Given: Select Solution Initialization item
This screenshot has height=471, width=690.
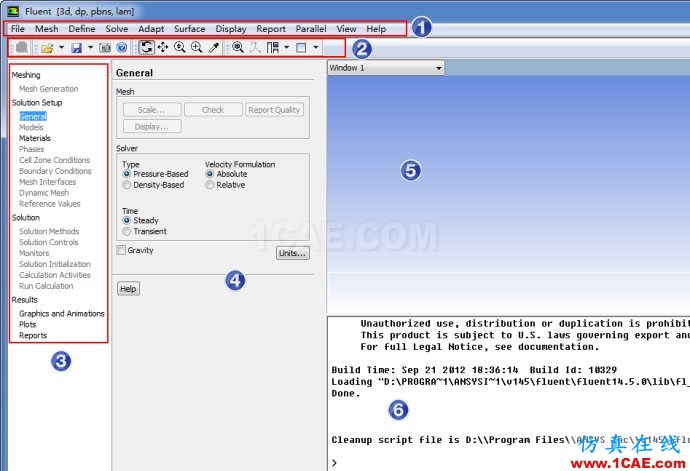Looking at the screenshot, I should [x=55, y=264].
